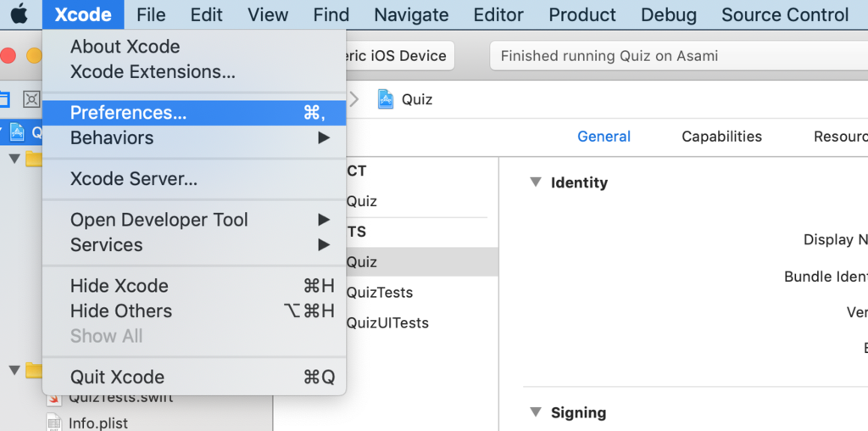Image resolution: width=868 pixels, height=431 pixels.
Task: Open the File menu
Action: 151,14
